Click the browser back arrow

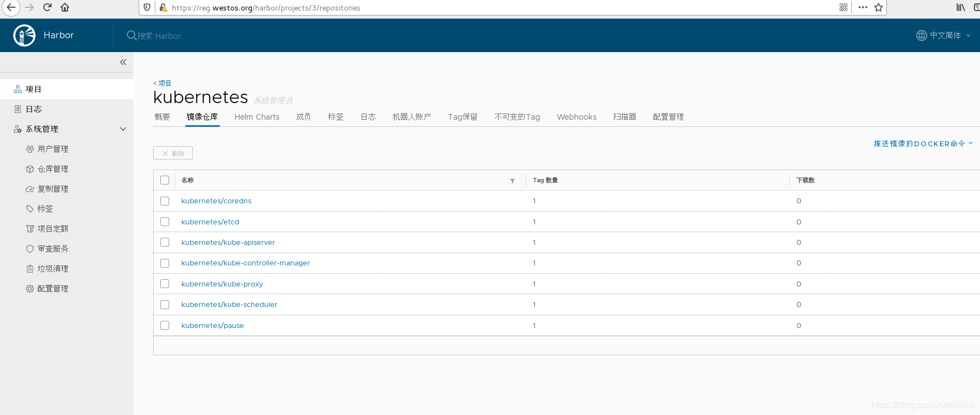(11, 7)
